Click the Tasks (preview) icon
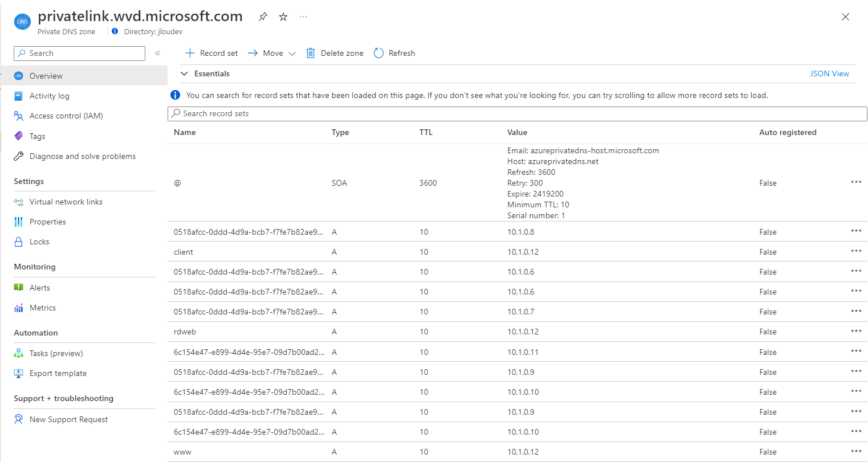868x462 pixels. coord(19,353)
